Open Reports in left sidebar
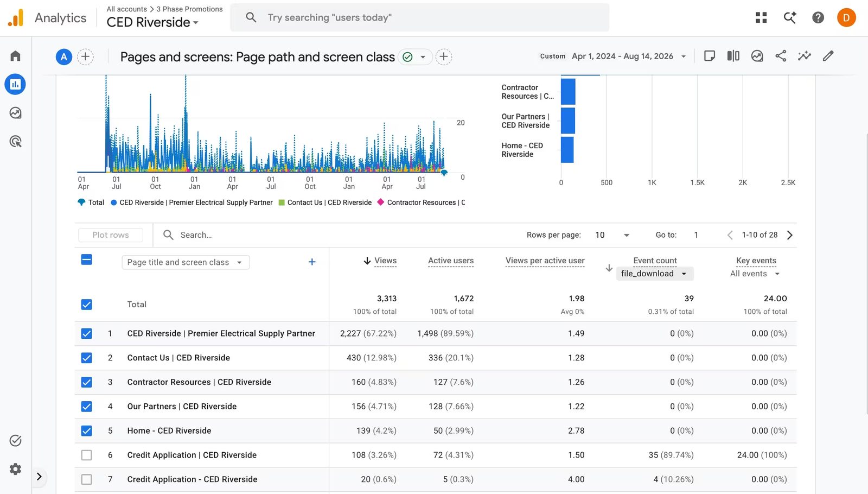The height and width of the screenshot is (494, 868). pyautogui.click(x=15, y=84)
